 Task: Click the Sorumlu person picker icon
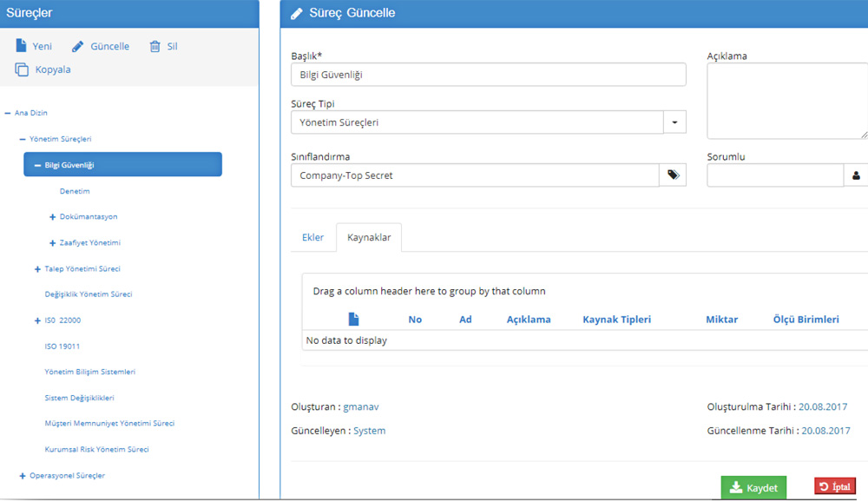856,175
